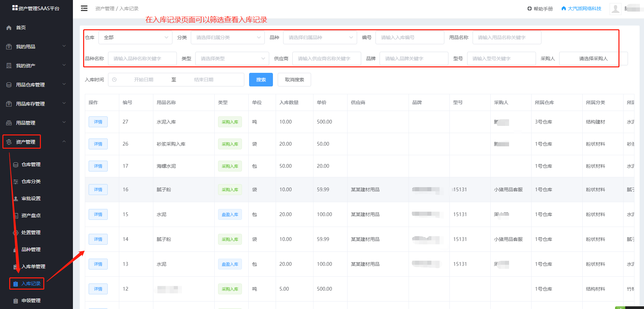
Task: Open 资产盘点 submenu item
Action: (31, 215)
